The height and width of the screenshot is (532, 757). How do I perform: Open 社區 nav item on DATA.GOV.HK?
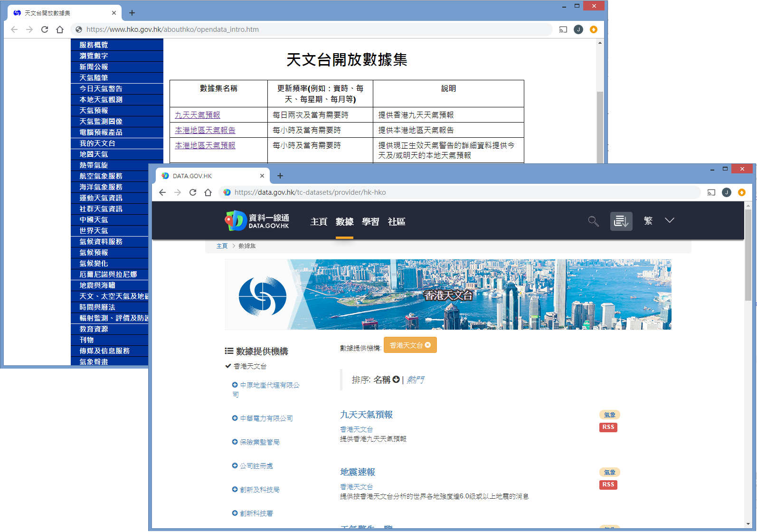point(397,222)
